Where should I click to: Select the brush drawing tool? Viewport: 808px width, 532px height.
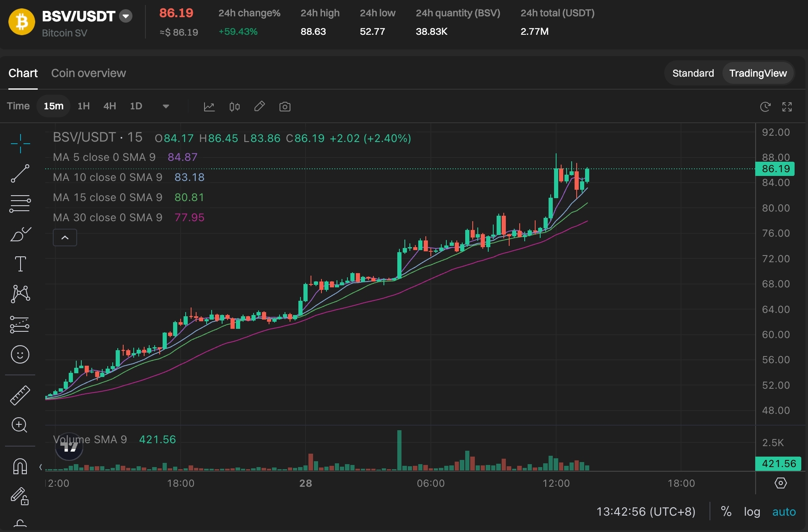[20, 234]
